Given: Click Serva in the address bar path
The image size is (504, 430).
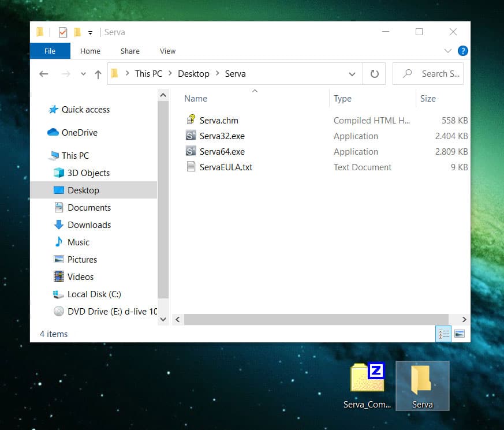Looking at the screenshot, I should click(x=236, y=74).
